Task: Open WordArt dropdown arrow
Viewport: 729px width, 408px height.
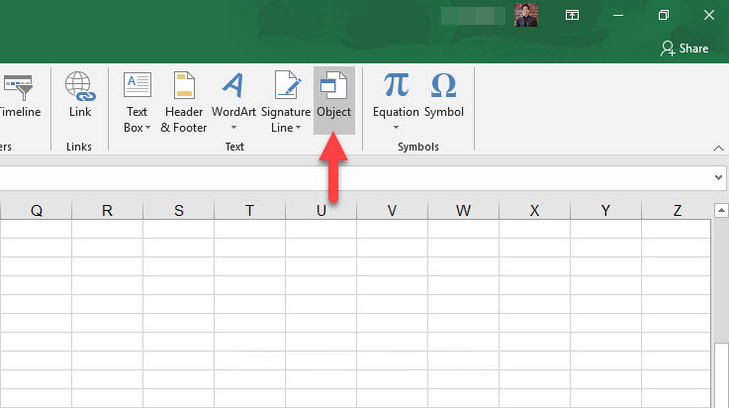Action: pyautogui.click(x=234, y=127)
